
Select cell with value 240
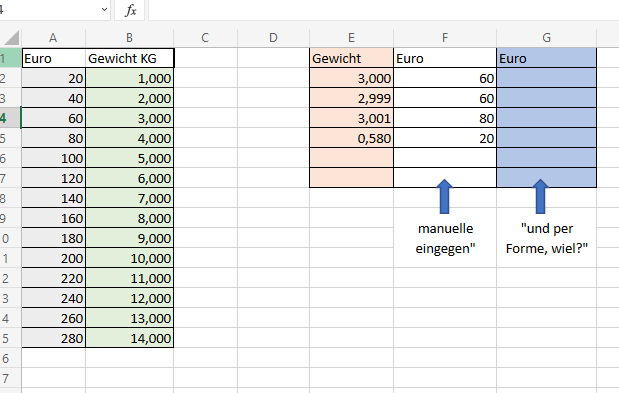pyautogui.click(x=54, y=298)
